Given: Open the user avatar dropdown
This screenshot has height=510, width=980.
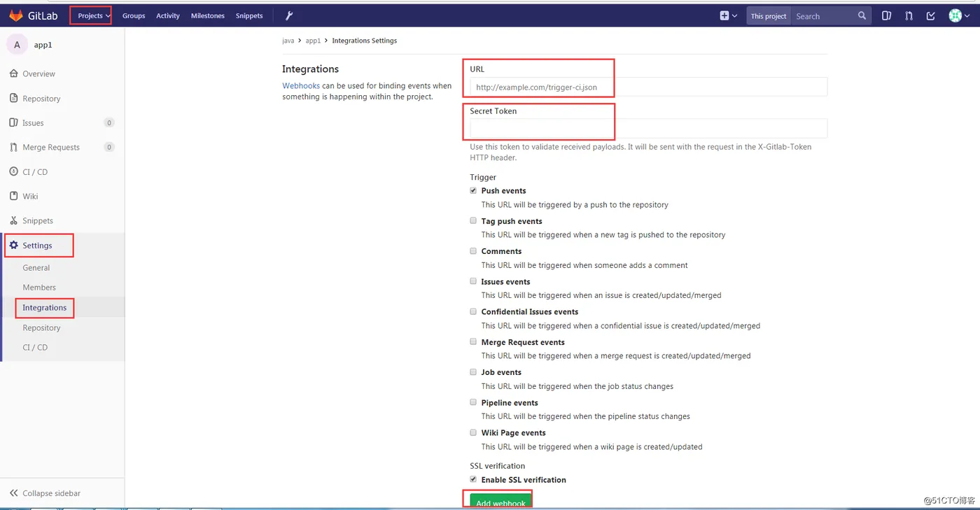Looking at the screenshot, I should pyautogui.click(x=959, y=15).
